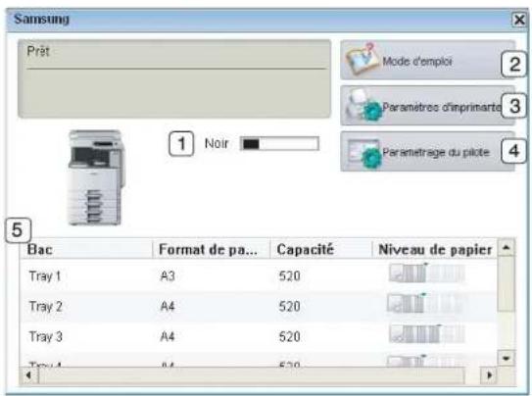Click the Noir toner label
Viewport: 532px width, 396px height.
click(x=217, y=143)
